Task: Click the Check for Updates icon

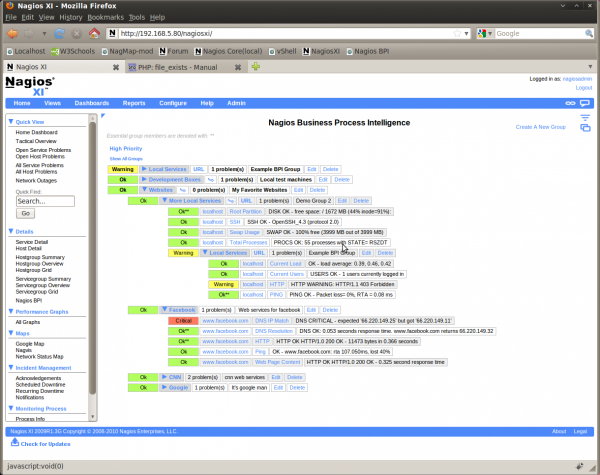Action: [x=14, y=443]
